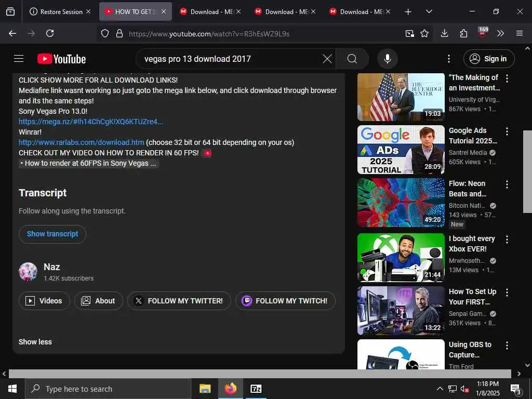
Task: Clear the YouTube search query
Action: [x=327, y=59]
